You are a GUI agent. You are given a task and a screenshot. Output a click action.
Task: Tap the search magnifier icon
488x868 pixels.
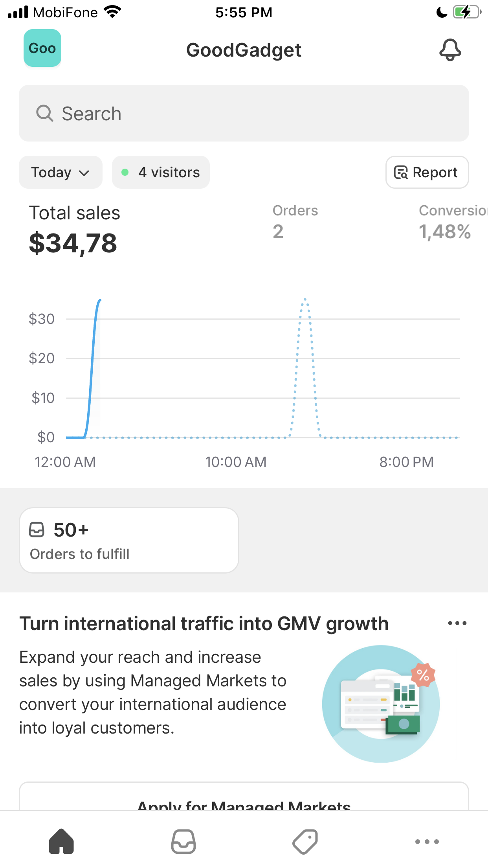point(44,113)
